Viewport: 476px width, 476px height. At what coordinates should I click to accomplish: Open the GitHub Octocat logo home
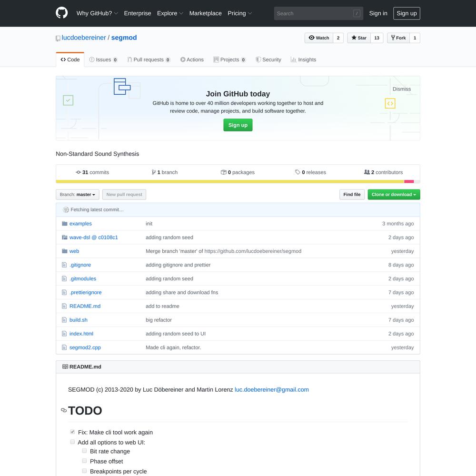point(61,13)
